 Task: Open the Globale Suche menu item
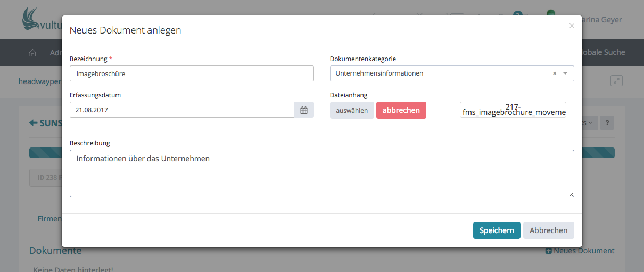pos(604,52)
